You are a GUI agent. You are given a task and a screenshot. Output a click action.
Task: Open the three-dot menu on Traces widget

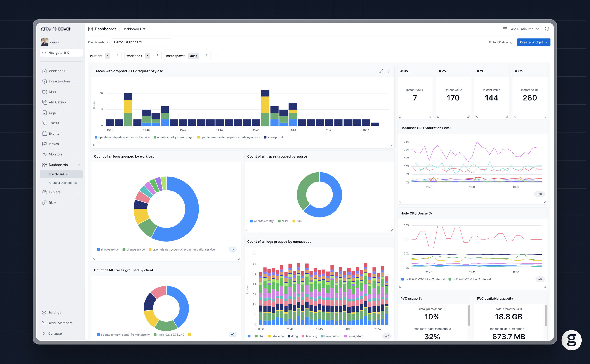click(389, 71)
